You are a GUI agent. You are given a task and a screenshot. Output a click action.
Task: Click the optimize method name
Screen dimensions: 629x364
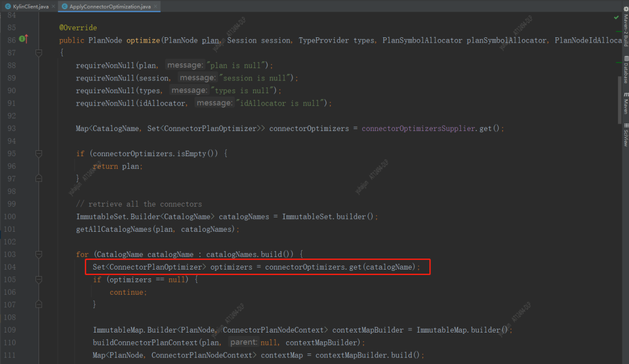coord(143,40)
